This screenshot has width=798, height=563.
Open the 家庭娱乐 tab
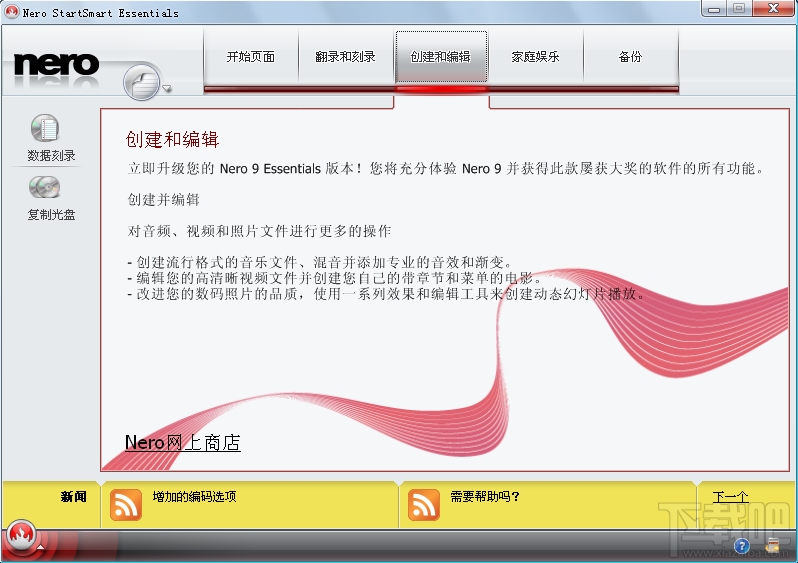(x=535, y=57)
